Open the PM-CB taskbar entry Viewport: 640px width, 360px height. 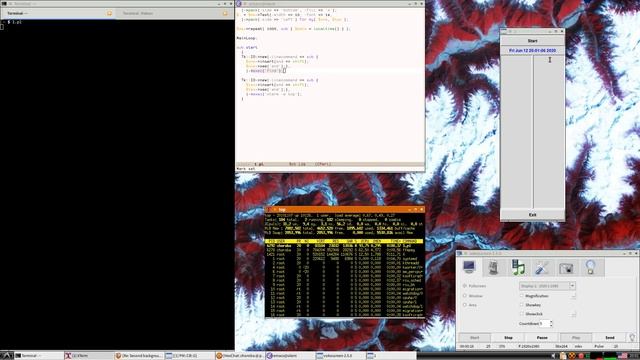189,356
